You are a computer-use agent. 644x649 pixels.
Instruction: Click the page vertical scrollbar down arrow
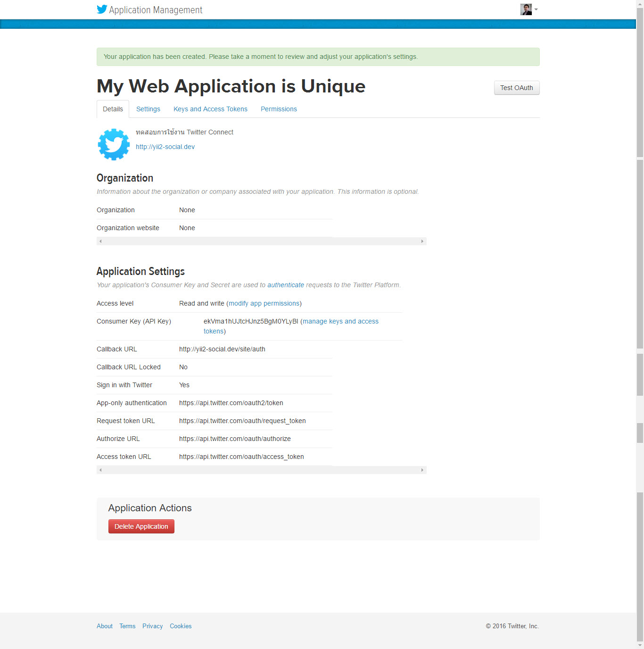640,645
